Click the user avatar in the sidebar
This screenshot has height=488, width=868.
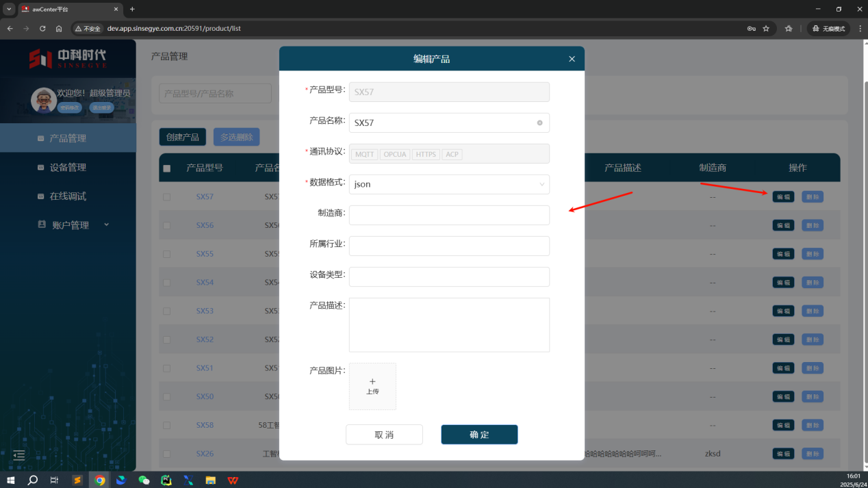pyautogui.click(x=44, y=100)
